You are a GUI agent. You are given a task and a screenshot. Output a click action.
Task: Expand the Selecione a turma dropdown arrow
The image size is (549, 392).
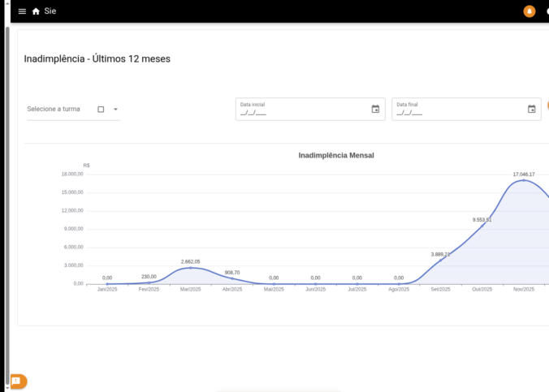click(x=115, y=110)
